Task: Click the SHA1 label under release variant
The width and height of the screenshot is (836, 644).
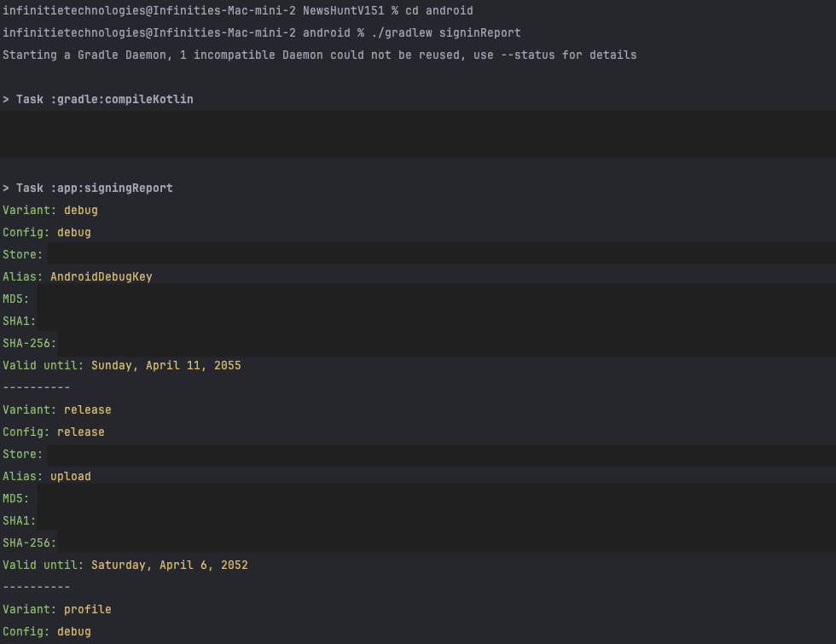Action: point(17,520)
